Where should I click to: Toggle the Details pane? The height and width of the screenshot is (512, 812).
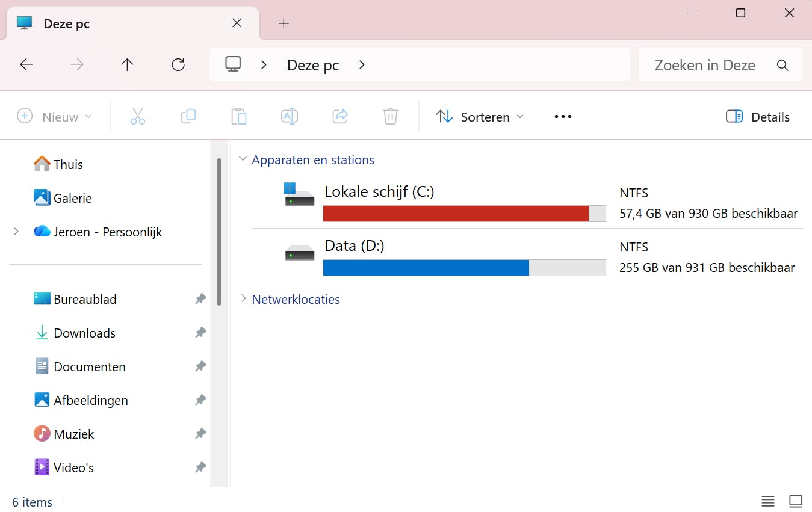(758, 117)
